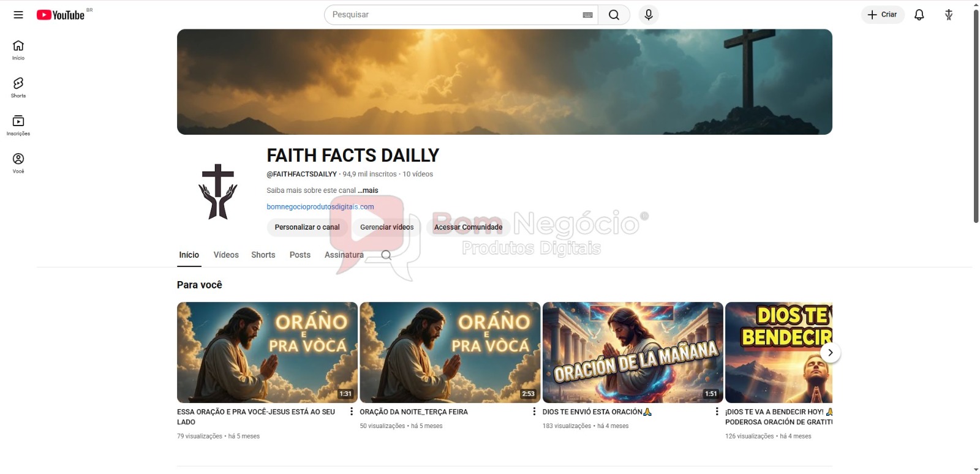Screen dimensions: 980x474
Task: Open options menu for ORAÇÃO DA NOITE video
Action: pos(534,412)
